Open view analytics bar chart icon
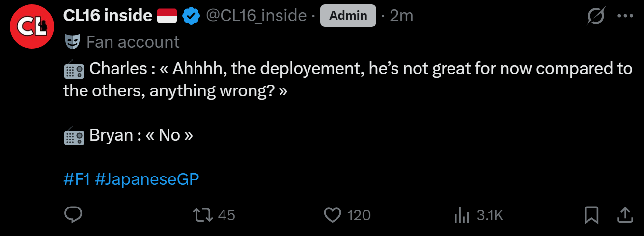This screenshot has width=644, height=236. (x=462, y=215)
